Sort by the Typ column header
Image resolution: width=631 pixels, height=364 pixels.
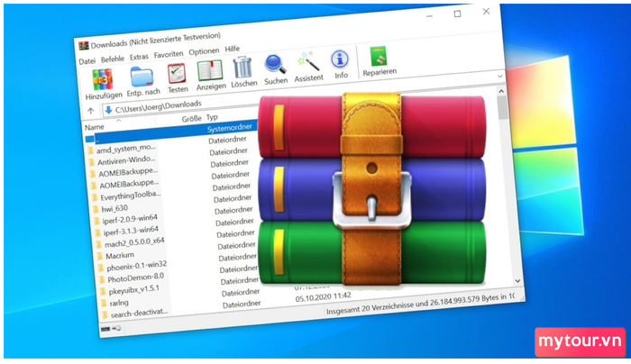(x=212, y=117)
